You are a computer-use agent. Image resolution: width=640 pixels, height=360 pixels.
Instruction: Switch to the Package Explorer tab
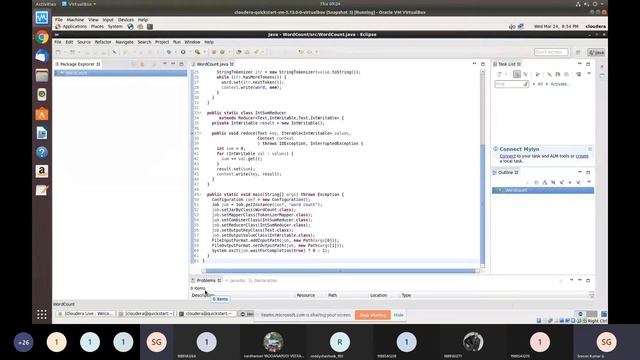pyautogui.click(x=78, y=64)
